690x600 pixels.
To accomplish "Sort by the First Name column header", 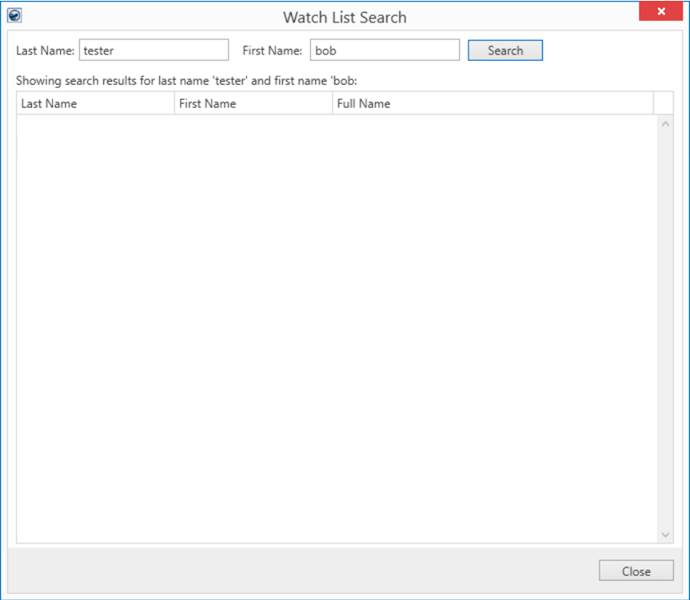I will 253,103.
